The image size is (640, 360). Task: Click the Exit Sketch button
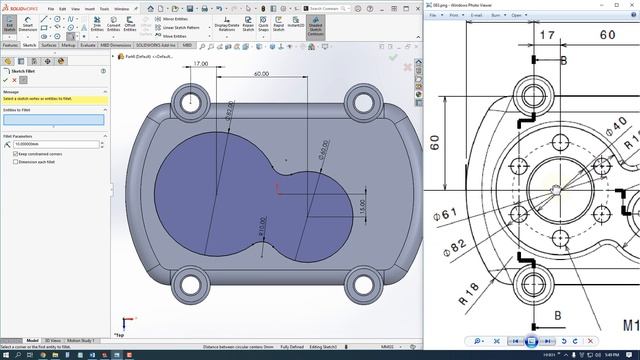pos(9,24)
